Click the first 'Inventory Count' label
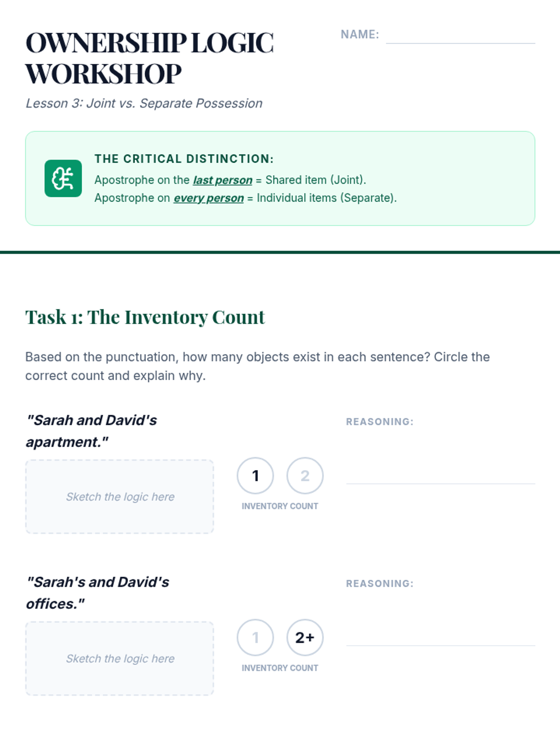Screen dimensions: 560x747 (280, 506)
